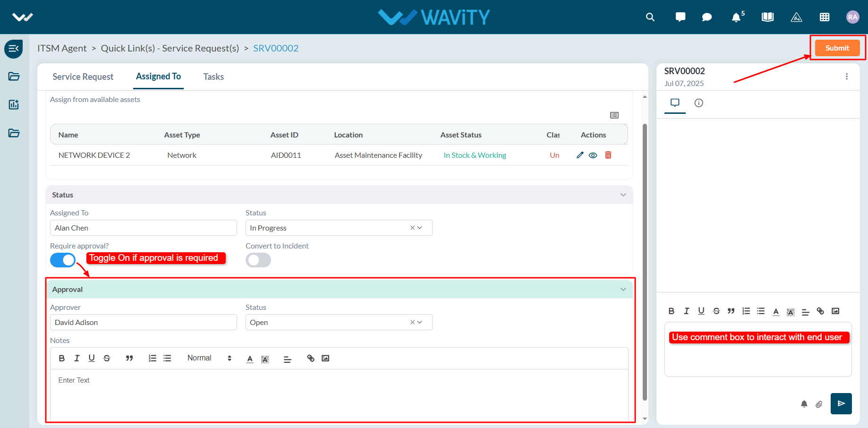Toggle bold in comment editor

pos(672,311)
